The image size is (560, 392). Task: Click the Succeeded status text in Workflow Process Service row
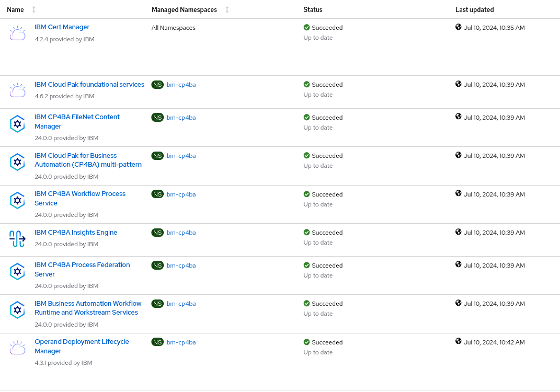tap(327, 194)
